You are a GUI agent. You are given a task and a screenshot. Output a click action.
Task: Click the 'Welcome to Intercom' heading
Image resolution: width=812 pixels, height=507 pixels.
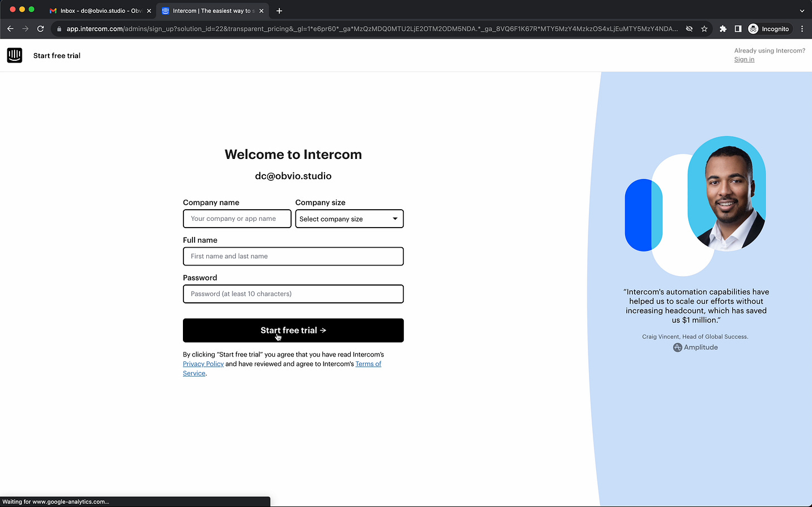[x=293, y=154]
